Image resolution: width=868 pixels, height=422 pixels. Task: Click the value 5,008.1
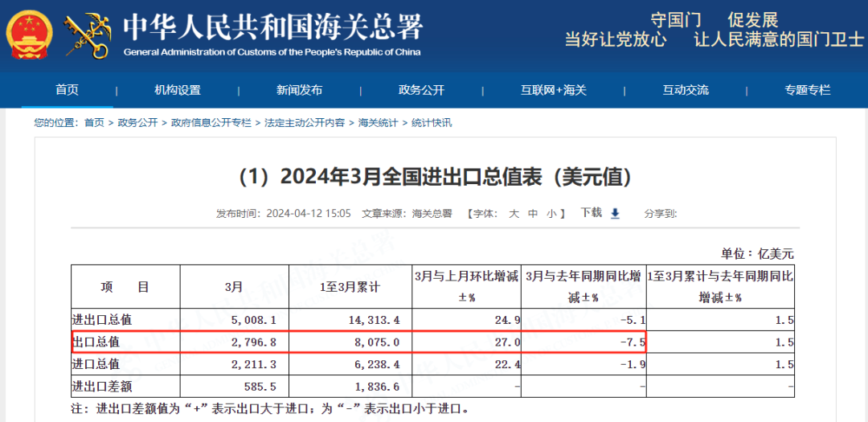coord(253,320)
